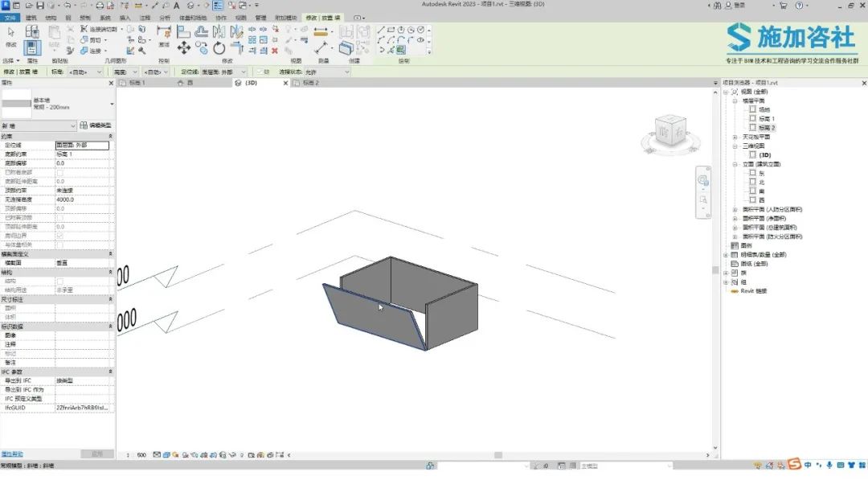Select the Line draw tool
Viewport: 868px width, 489px height.
pos(381,30)
